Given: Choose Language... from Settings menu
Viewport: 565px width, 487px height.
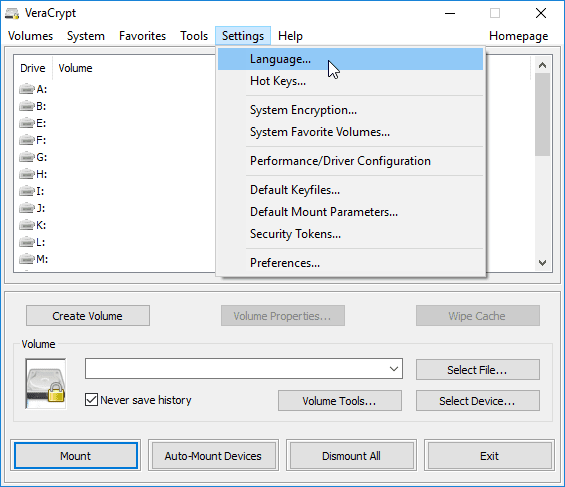Looking at the screenshot, I should [x=350, y=59].
